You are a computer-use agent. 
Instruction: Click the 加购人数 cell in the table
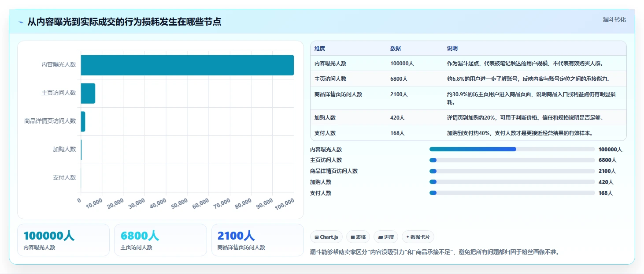click(325, 118)
